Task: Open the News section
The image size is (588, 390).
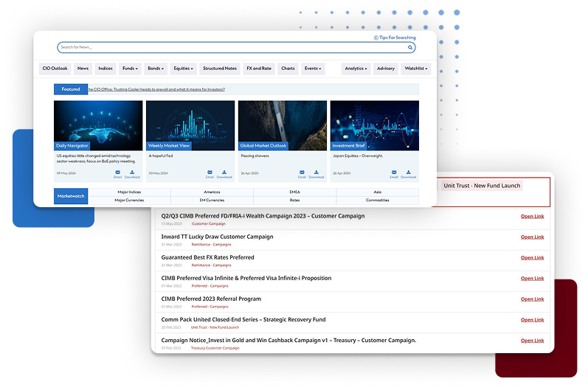Action: point(83,69)
